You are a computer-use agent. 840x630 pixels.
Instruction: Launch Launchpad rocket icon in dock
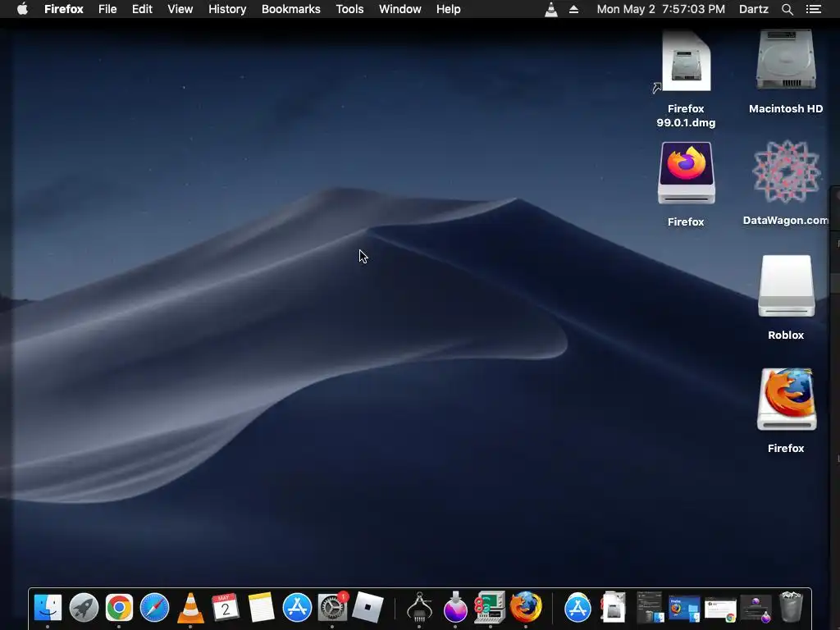pos(84,608)
